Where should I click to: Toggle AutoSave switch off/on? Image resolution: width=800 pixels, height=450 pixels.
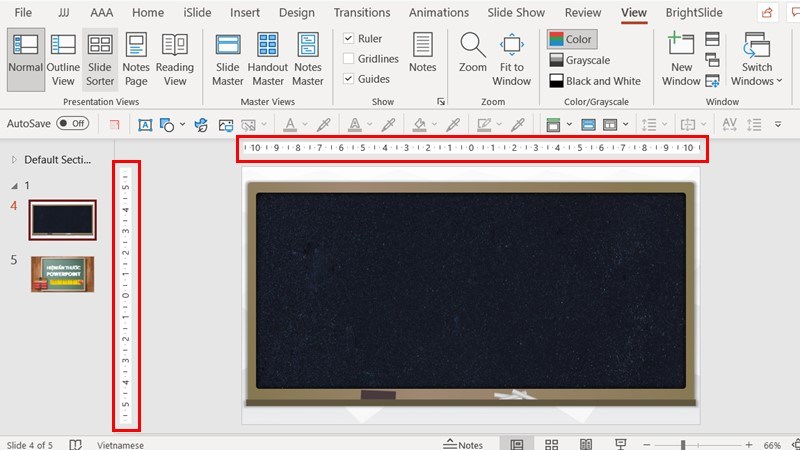click(x=72, y=123)
